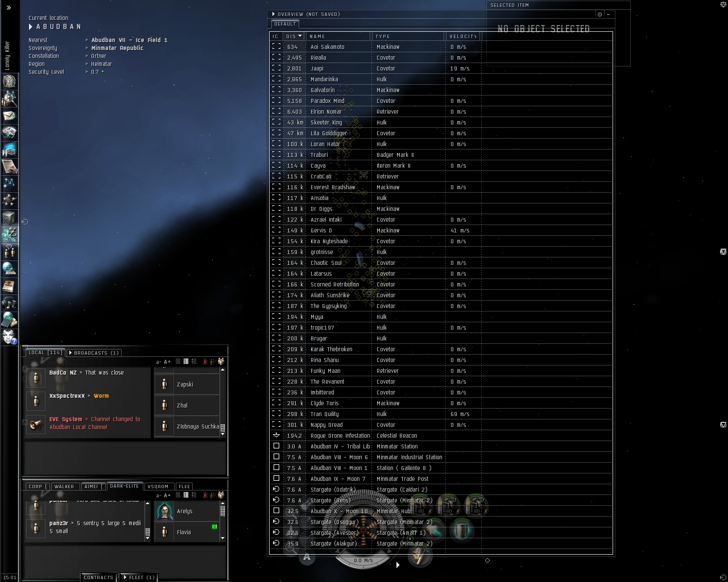Image resolution: width=728 pixels, height=582 pixels.
Task: Switch Dark-Elite chat to text-only view
Action: (178, 495)
